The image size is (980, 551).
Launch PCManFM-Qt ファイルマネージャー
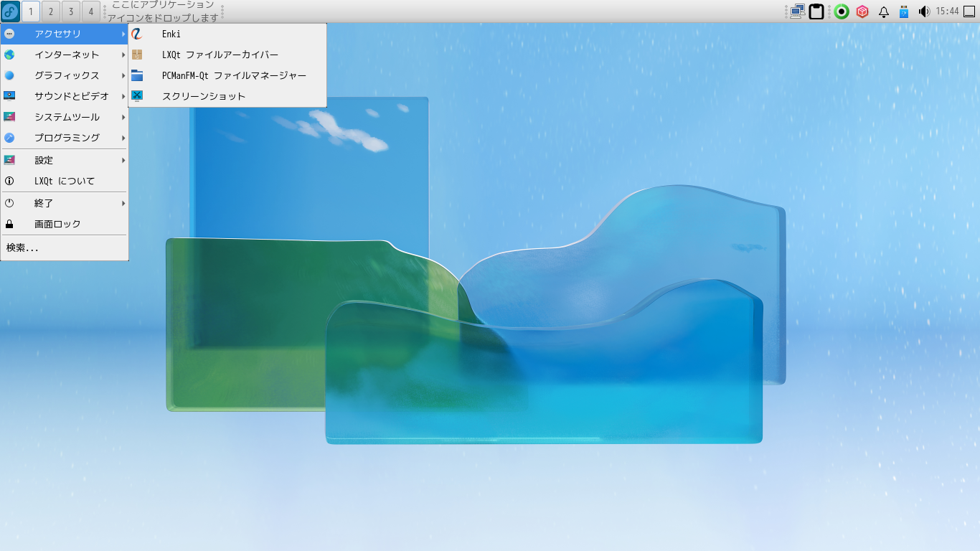[x=227, y=75]
